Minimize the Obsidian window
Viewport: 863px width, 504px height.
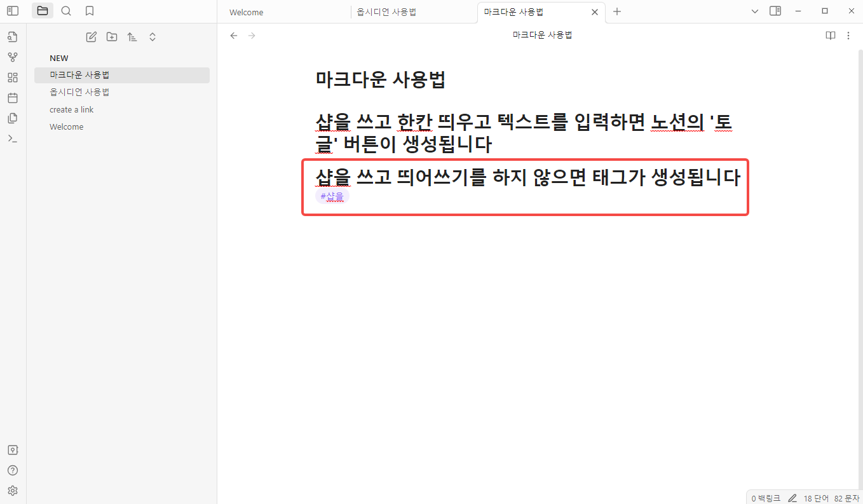(x=798, y=11)
